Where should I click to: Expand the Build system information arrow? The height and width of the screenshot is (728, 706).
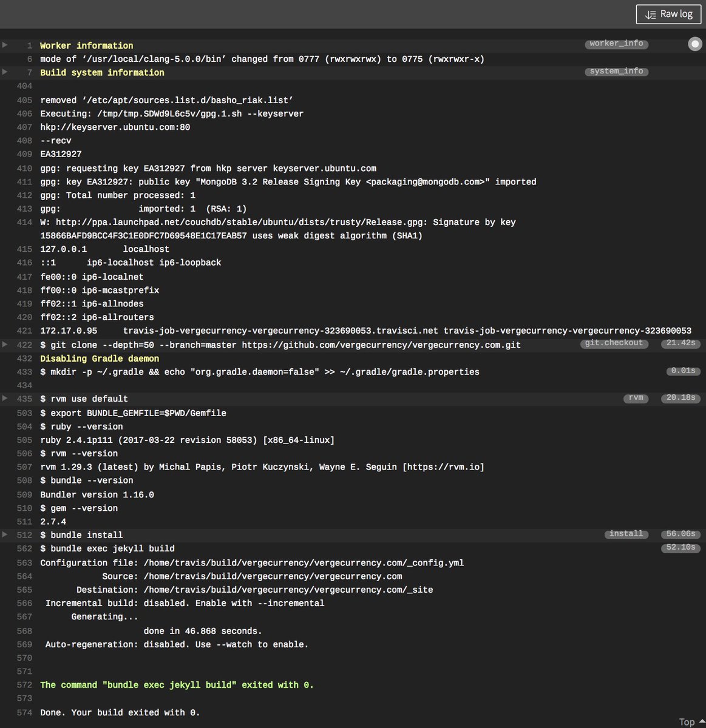(x=5, y=72)
